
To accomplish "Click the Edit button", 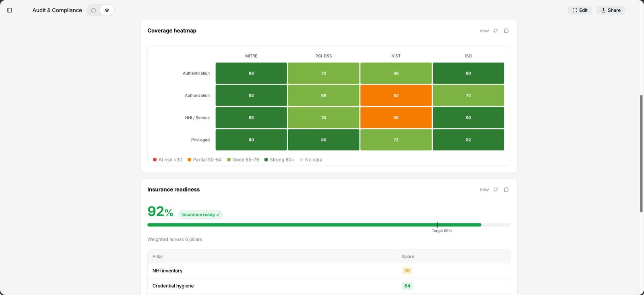I will tap(580, 10).
